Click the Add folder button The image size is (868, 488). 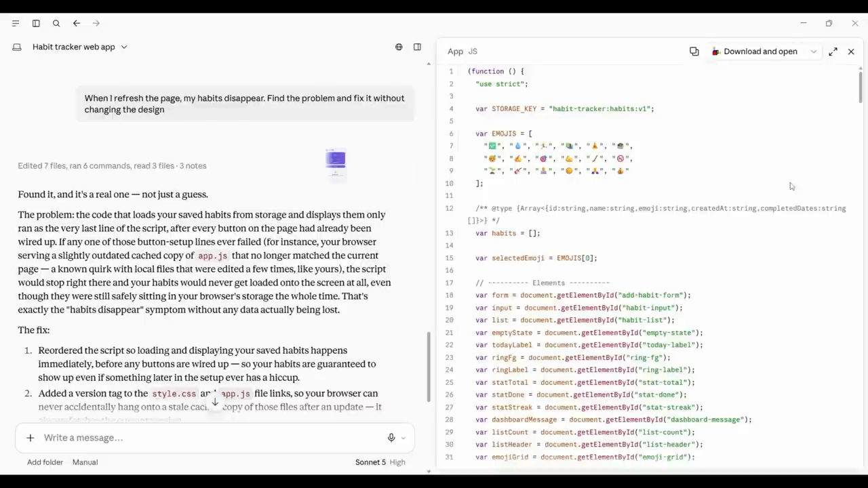[x=45, y=462]
